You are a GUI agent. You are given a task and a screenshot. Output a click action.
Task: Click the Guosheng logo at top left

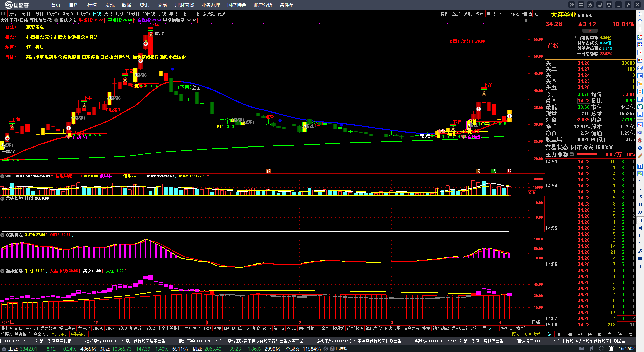pos(16,5)
